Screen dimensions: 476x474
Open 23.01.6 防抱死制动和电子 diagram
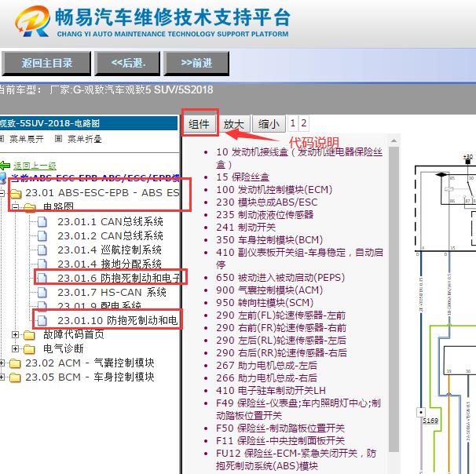pyautogui.click(x=119, y=278)
